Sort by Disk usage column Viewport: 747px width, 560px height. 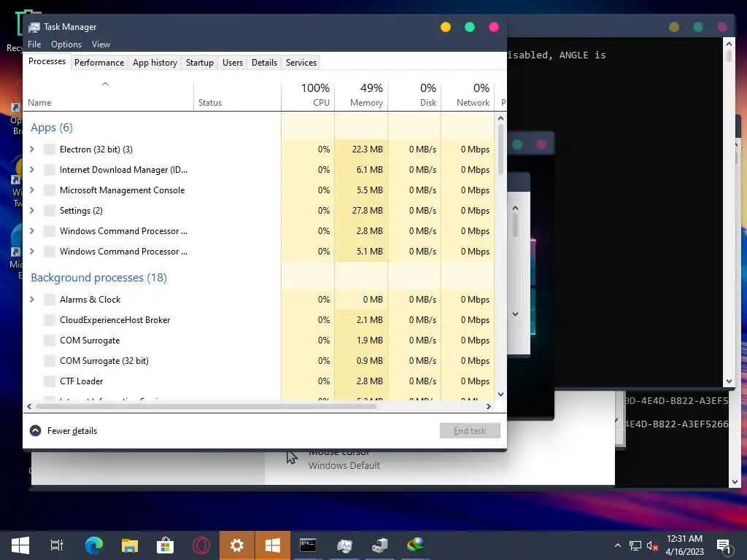click(414, 96)
